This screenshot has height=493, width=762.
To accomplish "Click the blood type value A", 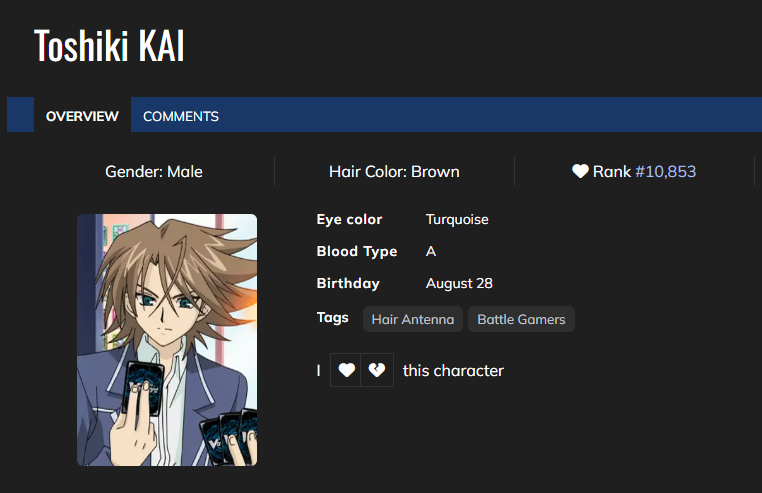I will coord(431,251).
